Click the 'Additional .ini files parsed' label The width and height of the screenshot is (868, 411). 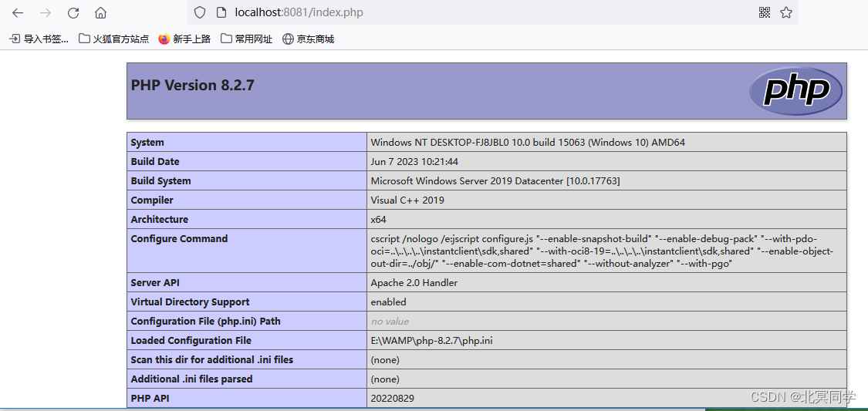click(x=191, y=379)
